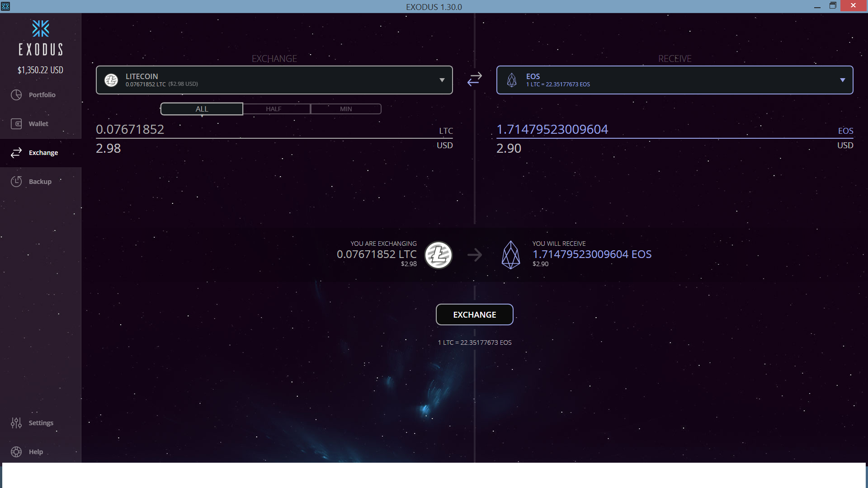This screenshot has height=488, width=868.
Task: Open Settings sliders icon
Action: (16, 423)
